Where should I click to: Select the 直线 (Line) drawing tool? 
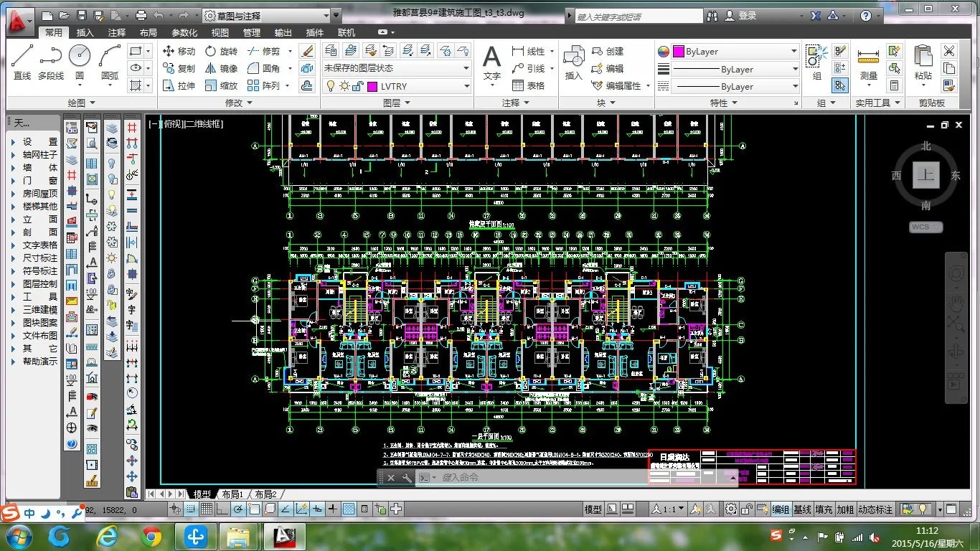[22, 61]
